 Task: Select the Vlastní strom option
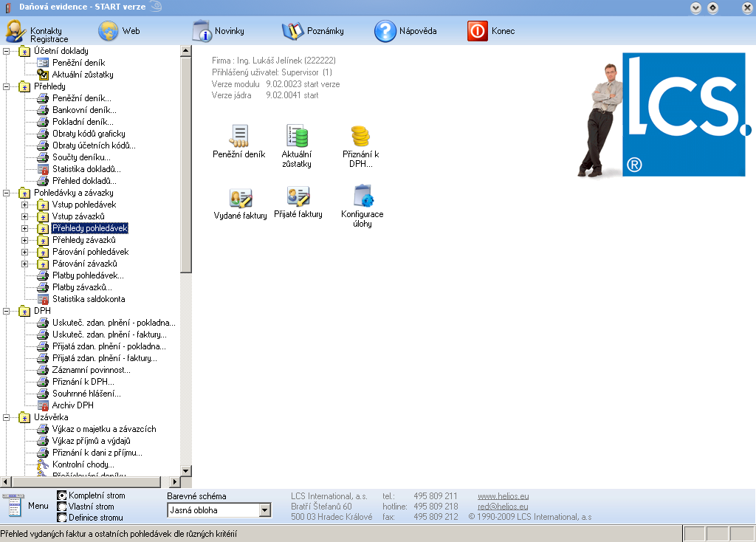point(62,507)
